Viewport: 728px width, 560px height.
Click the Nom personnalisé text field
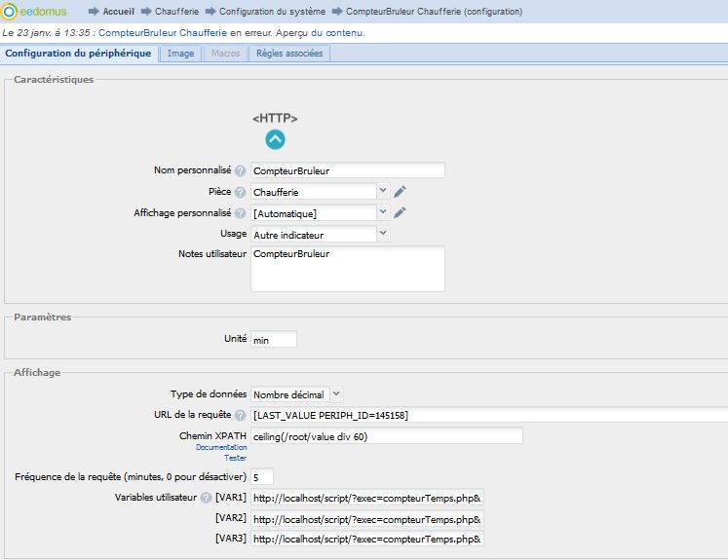347,171
